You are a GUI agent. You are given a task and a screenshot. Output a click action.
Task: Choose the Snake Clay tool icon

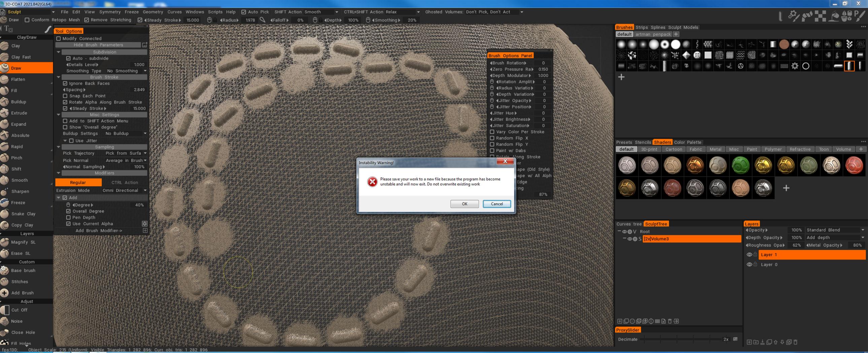(x=5, y=214)
